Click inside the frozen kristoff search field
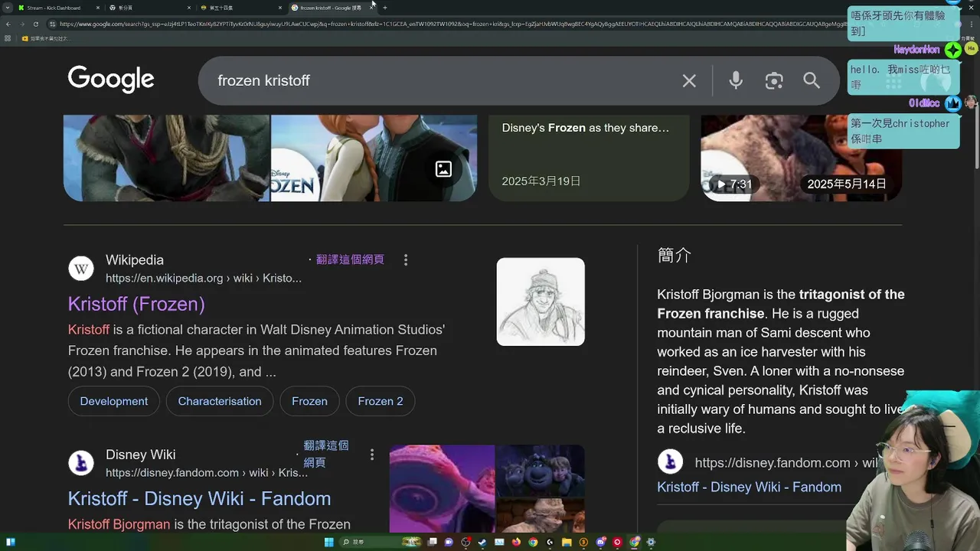This screenshot has width=980, height=551. (444, 80)
